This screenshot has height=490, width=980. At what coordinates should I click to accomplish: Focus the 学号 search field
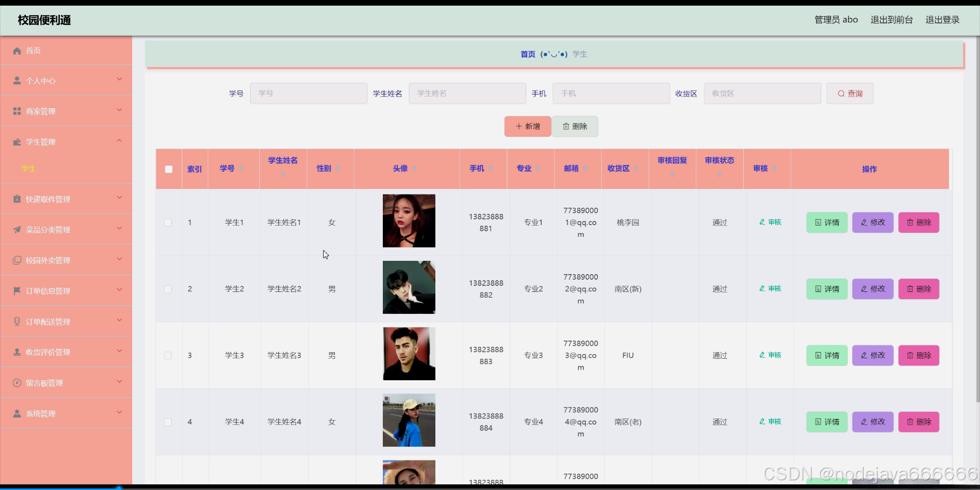(x=309, y=93)
